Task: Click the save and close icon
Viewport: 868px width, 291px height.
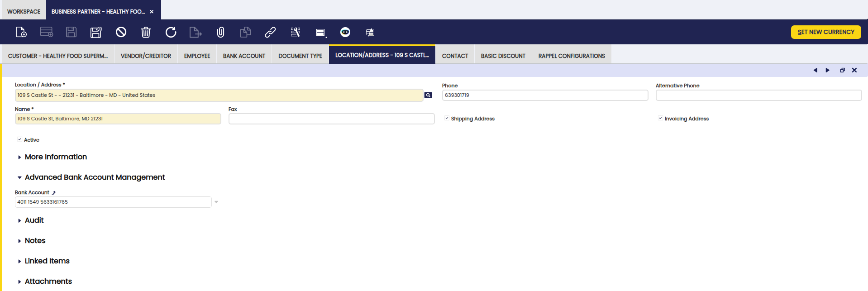Action: (x=96, y=32)
